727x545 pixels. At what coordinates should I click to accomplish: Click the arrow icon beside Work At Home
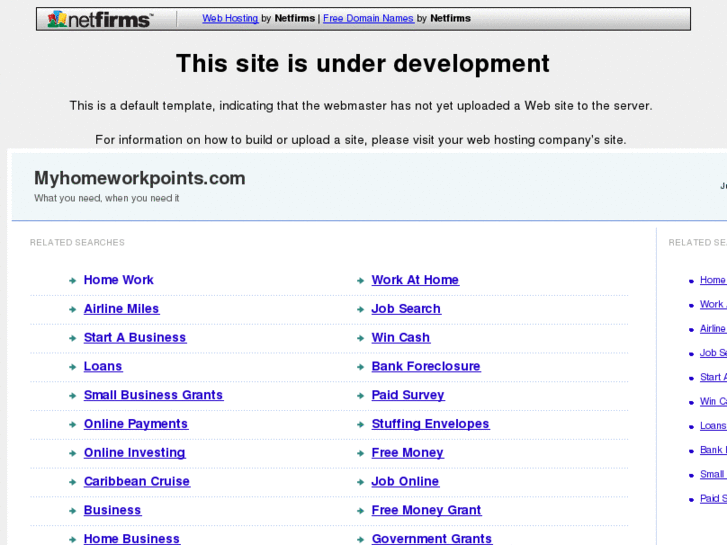[x=360, y=281]
